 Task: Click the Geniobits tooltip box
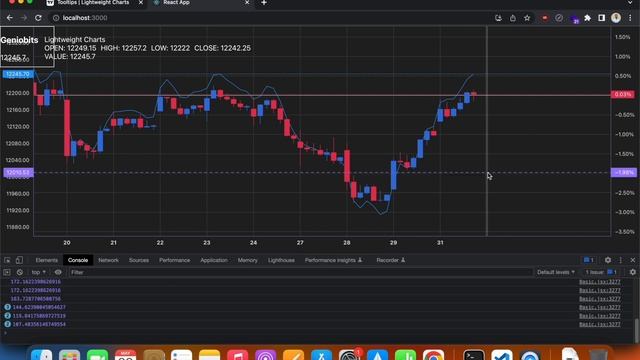[27, 47]
